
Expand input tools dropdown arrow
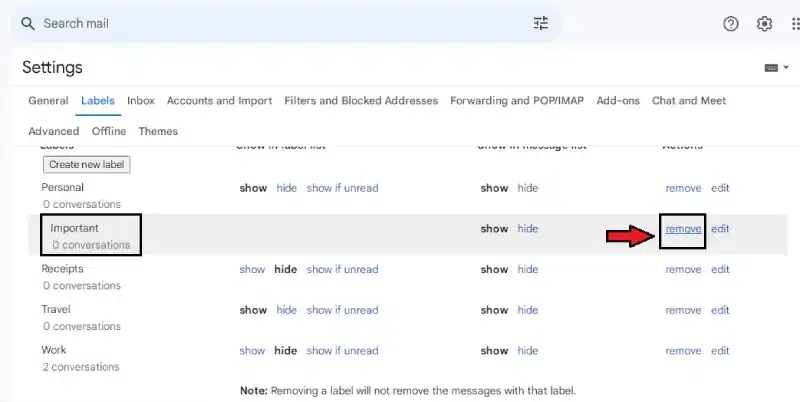point(786,68)
